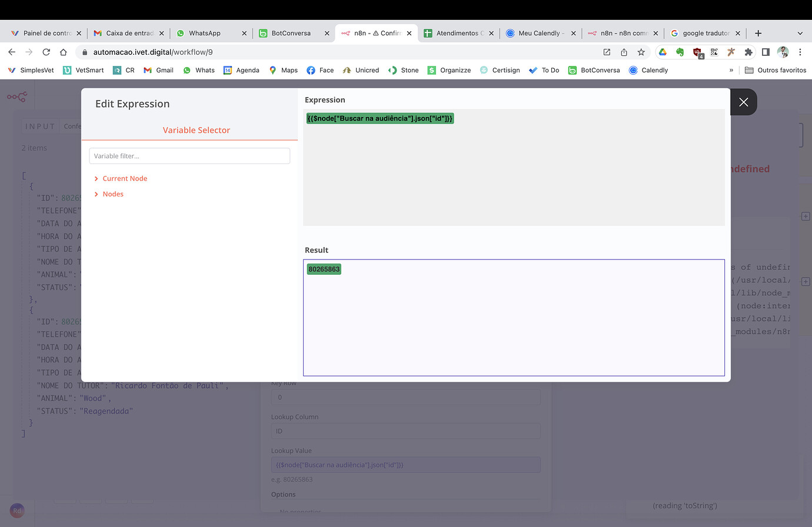Click the Variable filter search field
Viewport: 812px width, 527px height.
coord(189,155)
